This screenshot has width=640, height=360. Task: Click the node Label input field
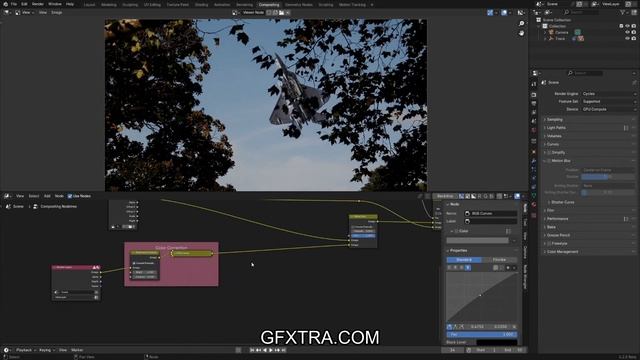(x=491, y=221)
